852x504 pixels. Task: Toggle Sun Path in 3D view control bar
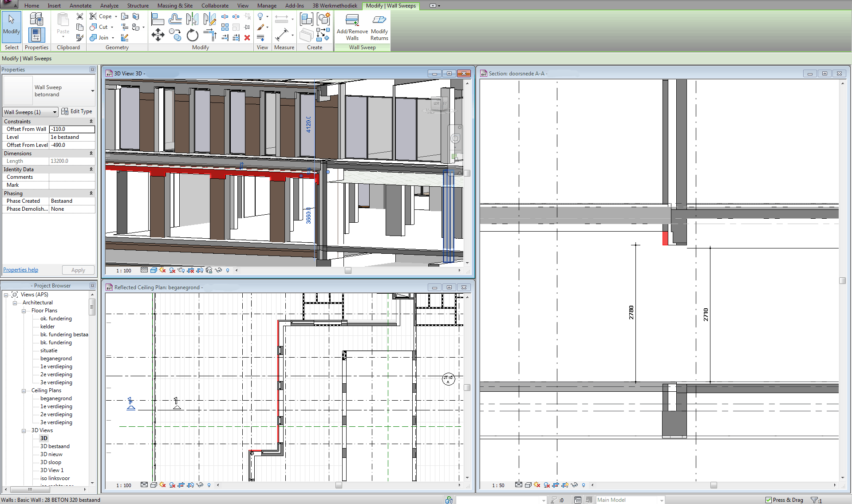[x=162, y=270]
